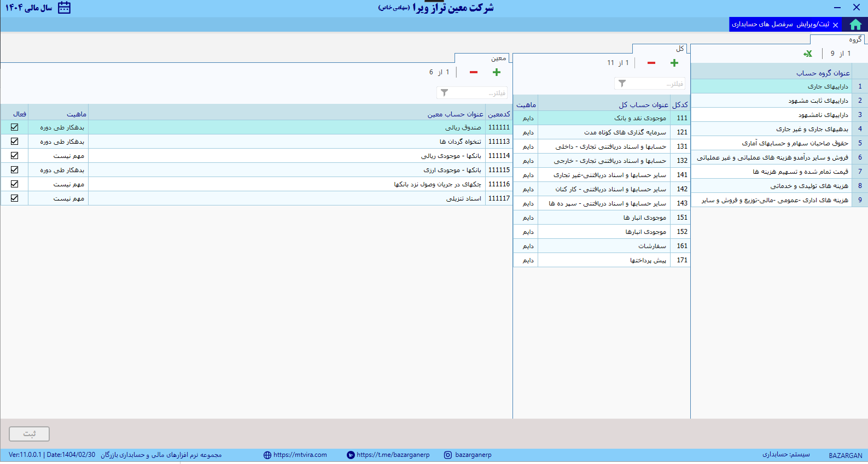Delete the selected کل account
This screenshot has height=464, width=868.
pyautogui.click(x=651, y=63)
